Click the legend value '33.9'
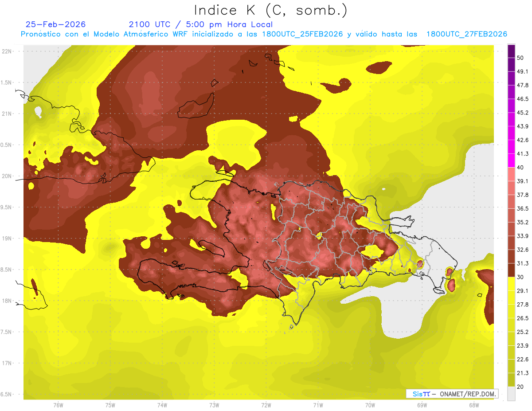 coord(523,236)
